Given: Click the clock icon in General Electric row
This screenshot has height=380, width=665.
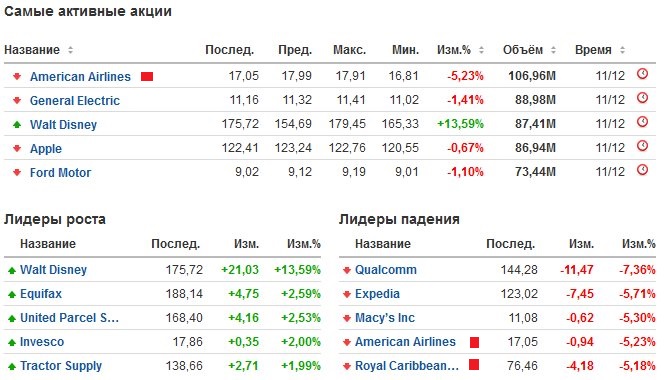Looking at the screenshot, I should 643,98.
